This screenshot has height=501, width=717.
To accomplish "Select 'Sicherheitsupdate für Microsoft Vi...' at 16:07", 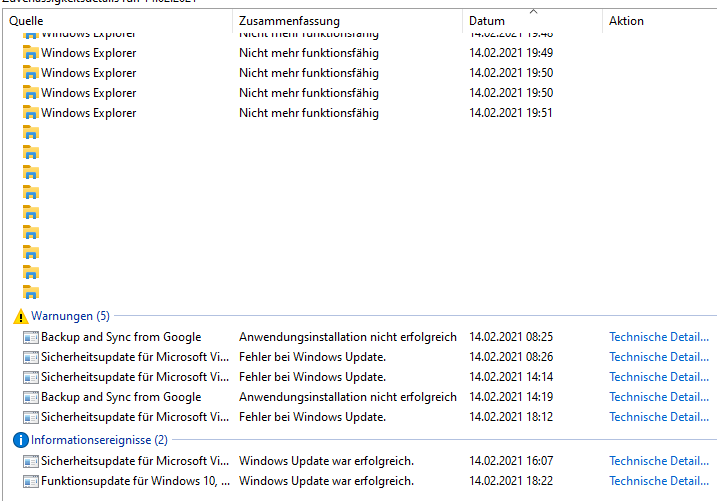I will coord(135,461).
